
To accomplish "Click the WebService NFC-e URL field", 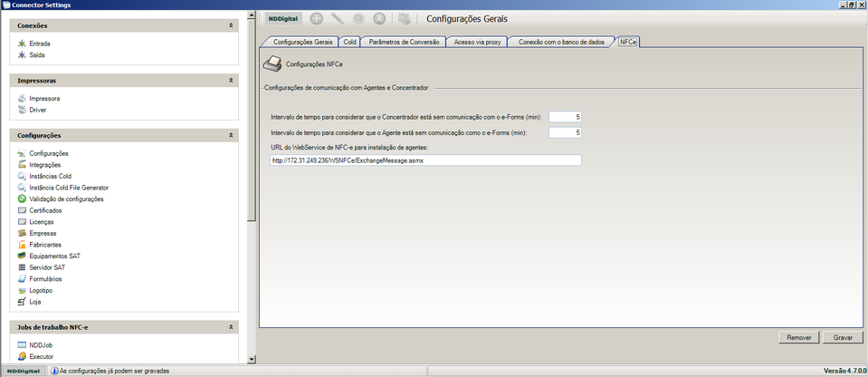I will (x=424, y=160).
